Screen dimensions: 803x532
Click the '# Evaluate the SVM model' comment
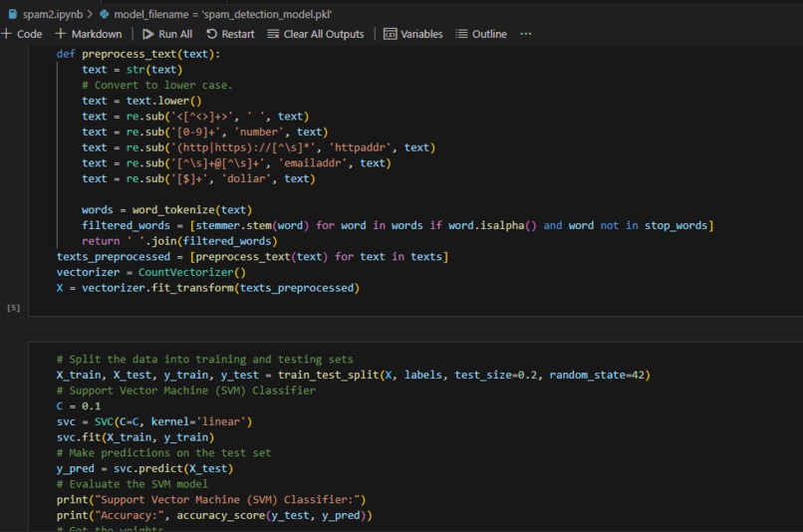[x=133, y=484]
